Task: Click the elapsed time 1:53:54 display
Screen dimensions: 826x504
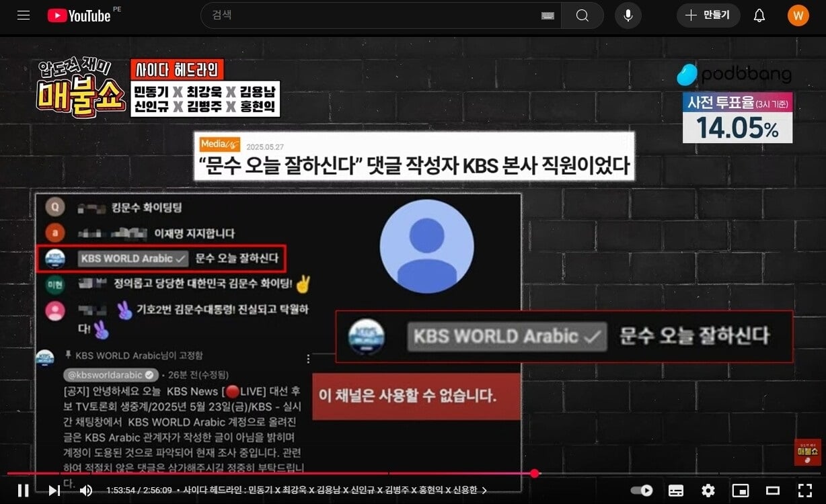Action: (121, 491)
